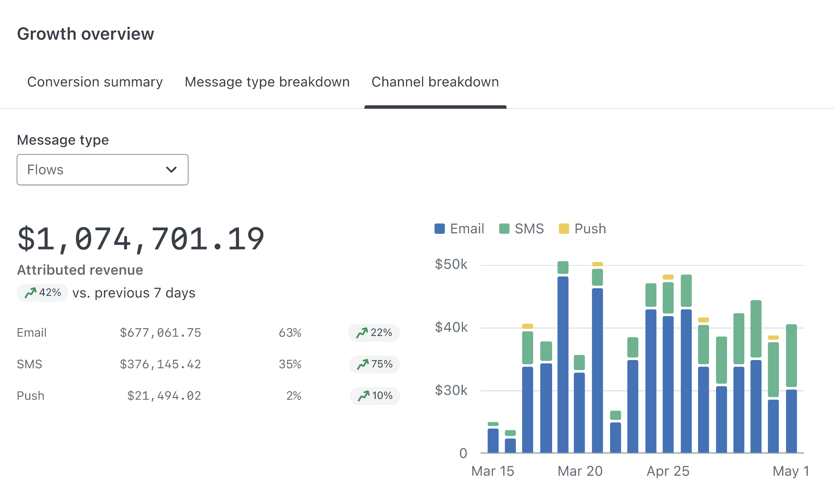Open the Flows message type dropdown
Screen dimensions: 834x504
[102, 170]
